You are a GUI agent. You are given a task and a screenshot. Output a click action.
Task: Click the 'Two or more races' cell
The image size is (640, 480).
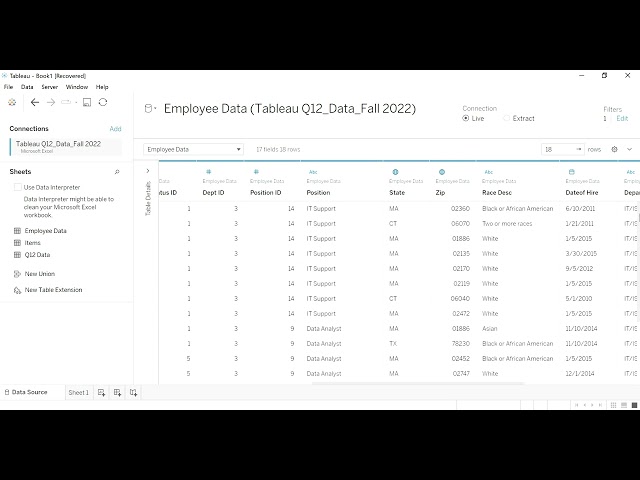pyautogui.click(x=507, y=224)
